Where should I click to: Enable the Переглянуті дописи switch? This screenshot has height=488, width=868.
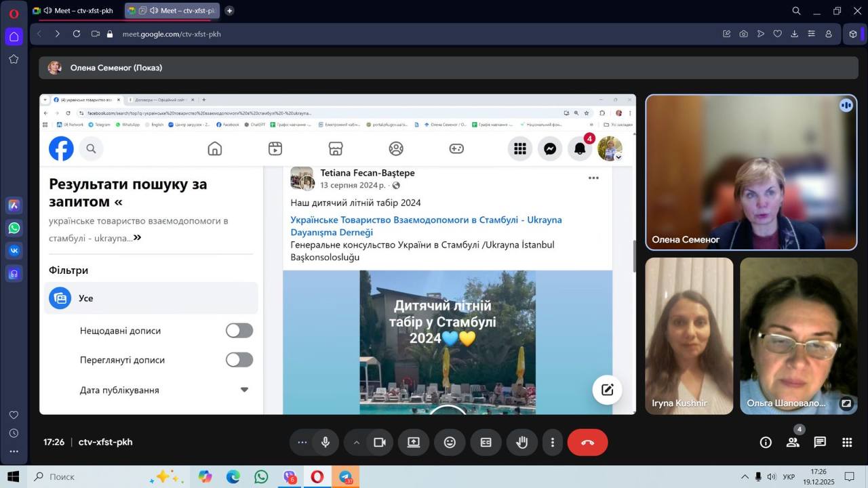click(x=239, y=360)
